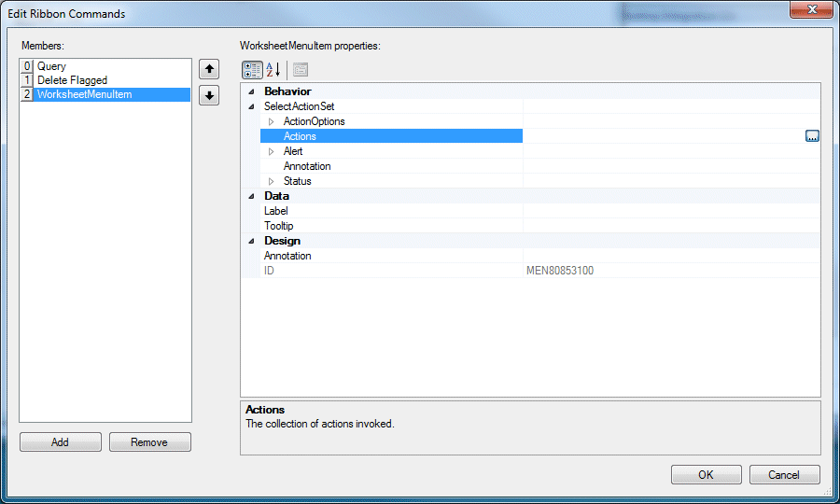Move selected member down with arrow button
Screen dimensions: 840x504
coord(209,95)
